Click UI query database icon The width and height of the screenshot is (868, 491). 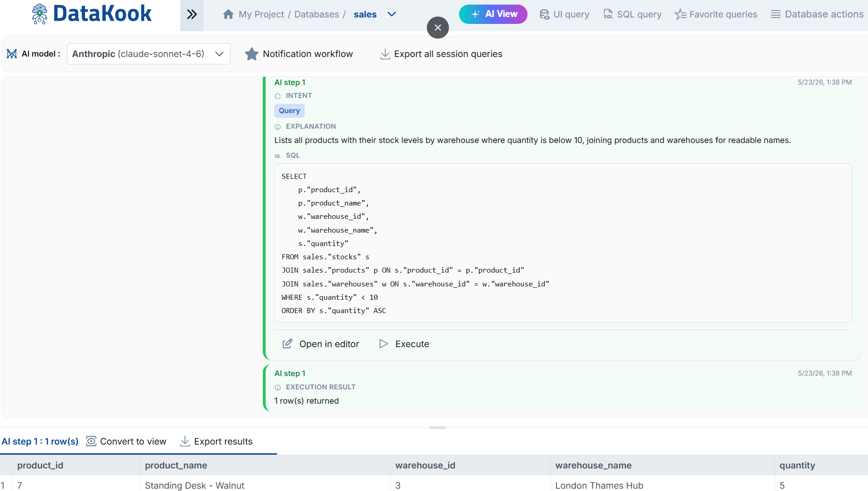(x=545, y=15)
